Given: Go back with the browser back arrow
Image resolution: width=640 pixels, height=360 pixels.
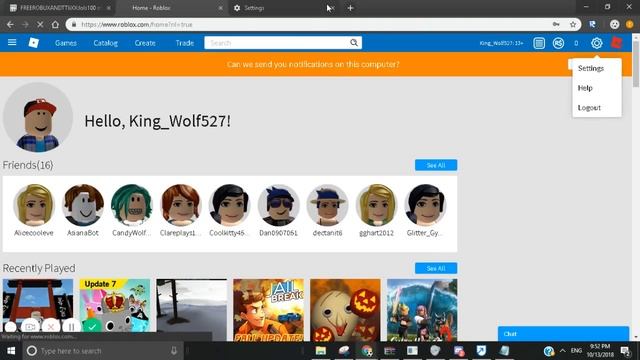Looking at the screenshot, I should coord(10,24).
